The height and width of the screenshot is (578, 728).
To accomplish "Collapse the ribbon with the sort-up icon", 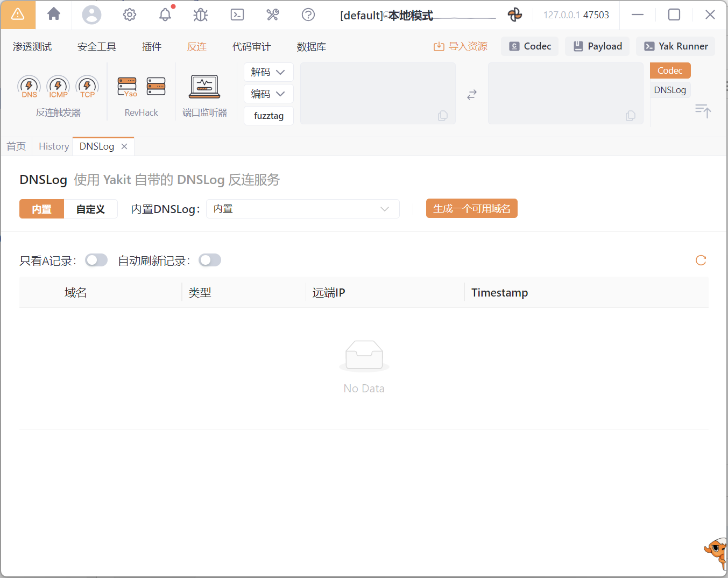I will (x=703, y=111).
